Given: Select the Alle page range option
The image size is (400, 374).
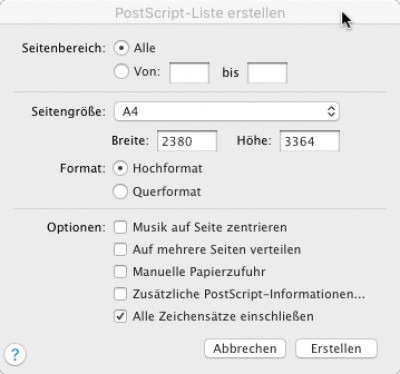Looking at the screenshot, I should 121,48.
